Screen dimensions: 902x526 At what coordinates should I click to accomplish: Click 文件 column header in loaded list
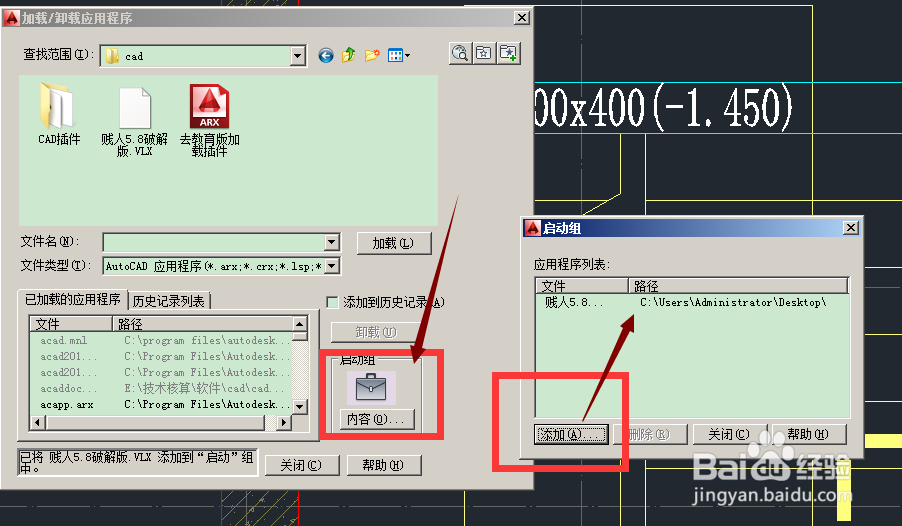[71, 323]
